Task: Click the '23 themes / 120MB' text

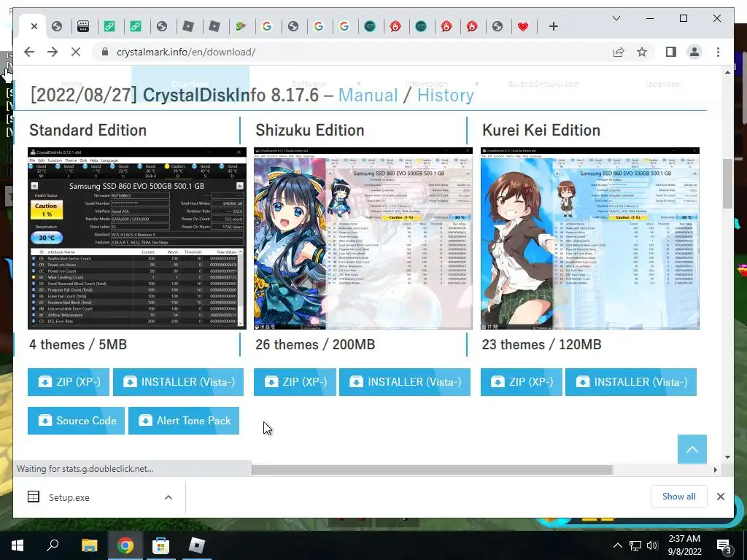Action: tap(542, 344)
